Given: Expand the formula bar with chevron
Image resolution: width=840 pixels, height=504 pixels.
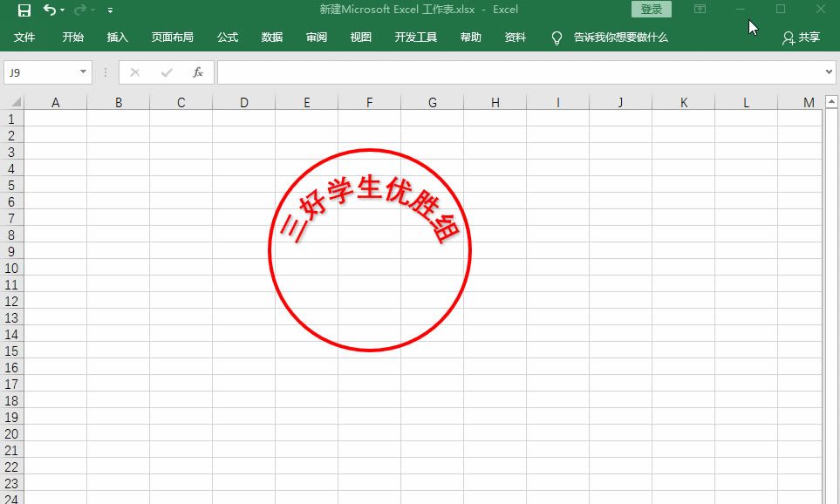Looking at the screenshot, I should [829, 72].
